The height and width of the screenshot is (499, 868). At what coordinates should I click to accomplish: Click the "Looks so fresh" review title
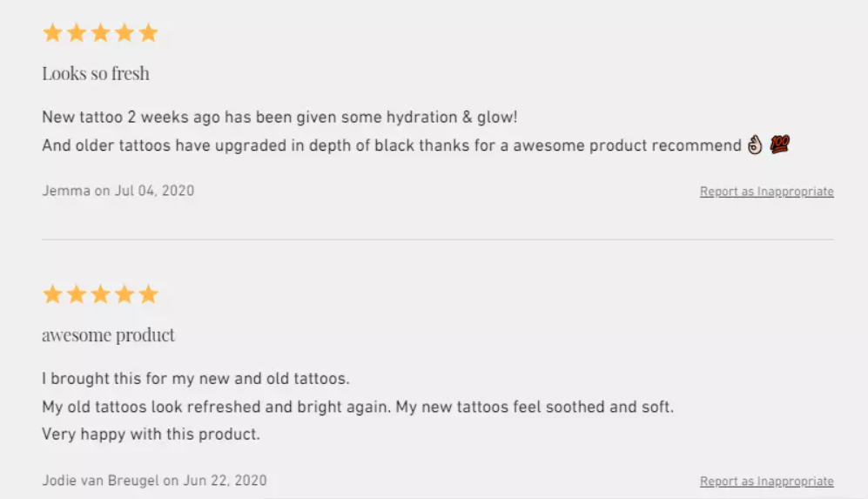tap(96, 74)
